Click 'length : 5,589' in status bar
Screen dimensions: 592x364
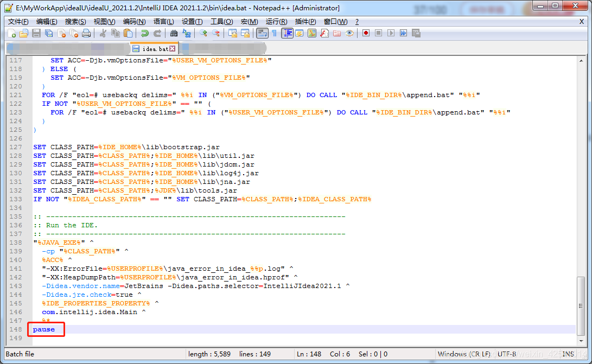click(209, 354)
